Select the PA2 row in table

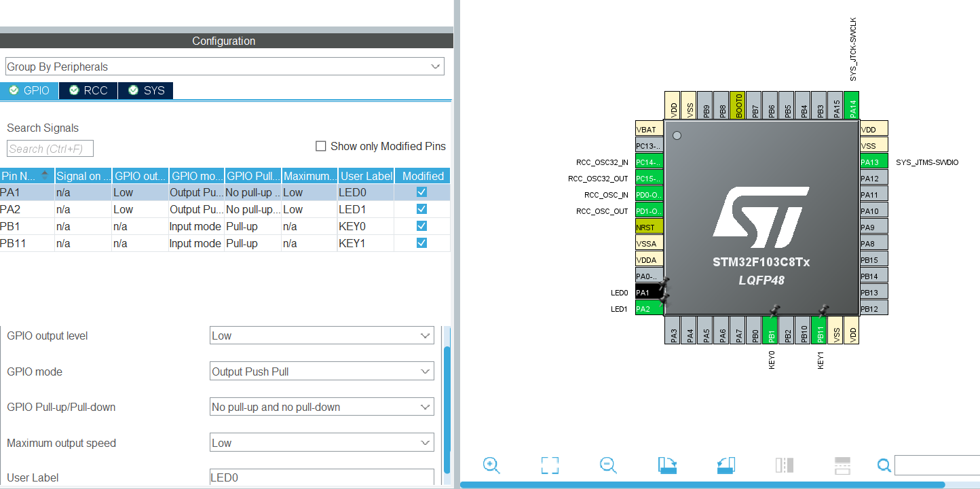(x=225, y=209)
